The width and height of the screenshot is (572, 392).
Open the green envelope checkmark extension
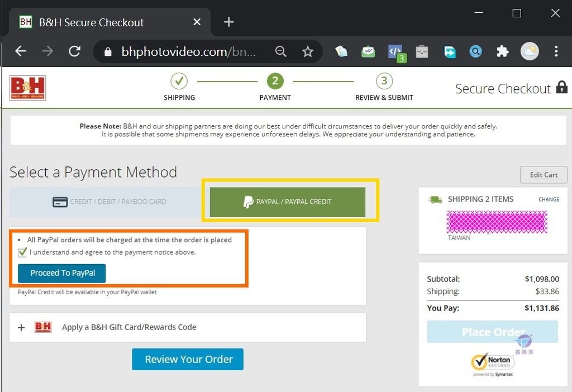tap(368, 51)
